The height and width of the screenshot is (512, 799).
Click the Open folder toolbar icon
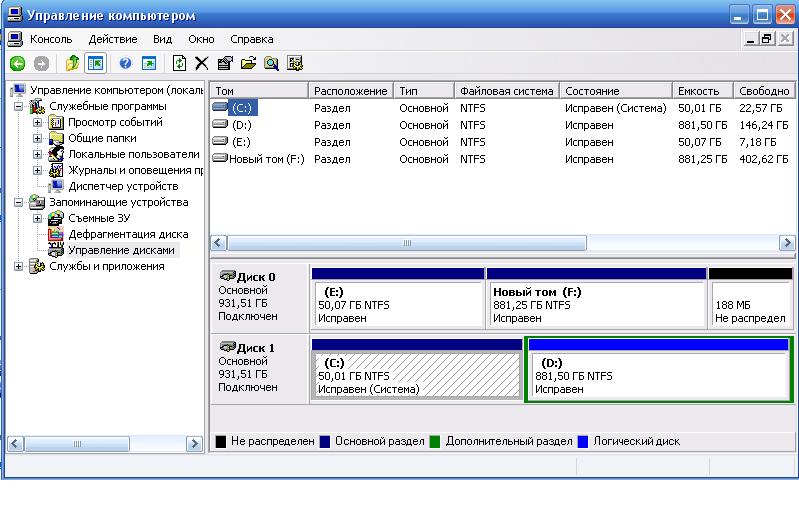point(248,63)
